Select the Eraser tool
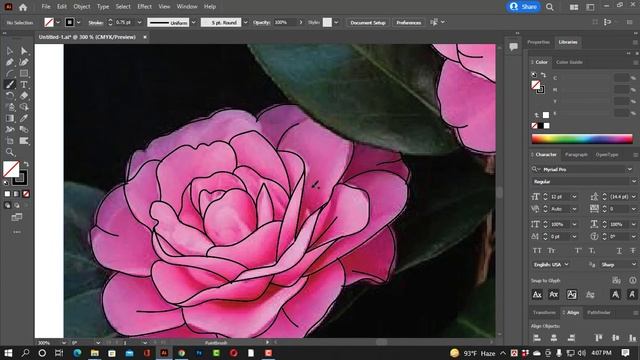This screenshot has width=640, height=360. 24,96
